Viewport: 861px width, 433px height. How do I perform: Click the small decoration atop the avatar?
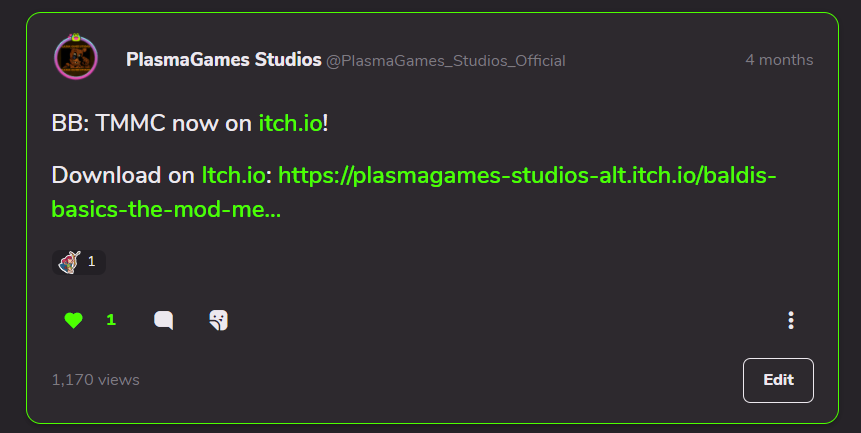[x=76, y=38]
